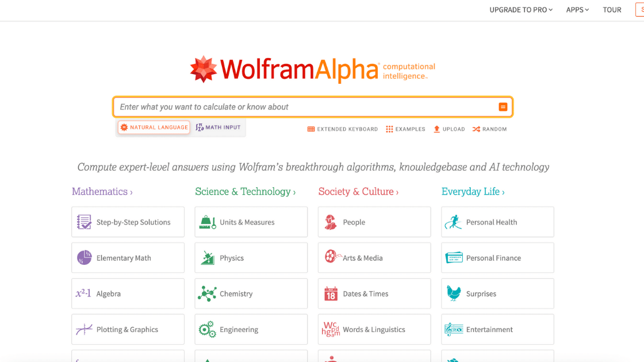
Task: Open the Tour menu item
Action: [612, 10]
